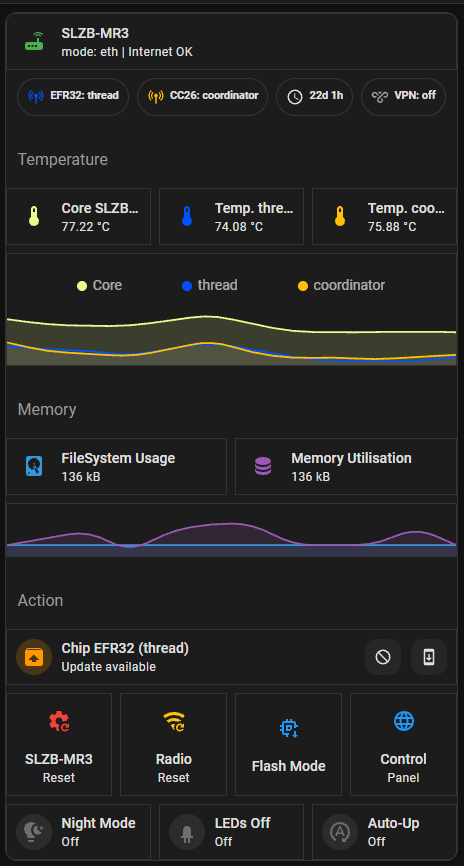Open the CC26: coordinator chip
Image resolution: width=464 pixels, height=866 pixels.
point(202,97)
